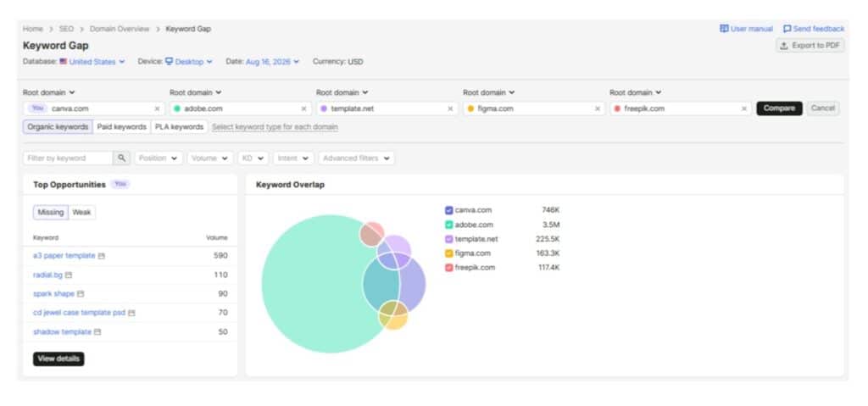868x406 pixels.
Task: Go to SEO breadcrumb
Action: [66, 29]
